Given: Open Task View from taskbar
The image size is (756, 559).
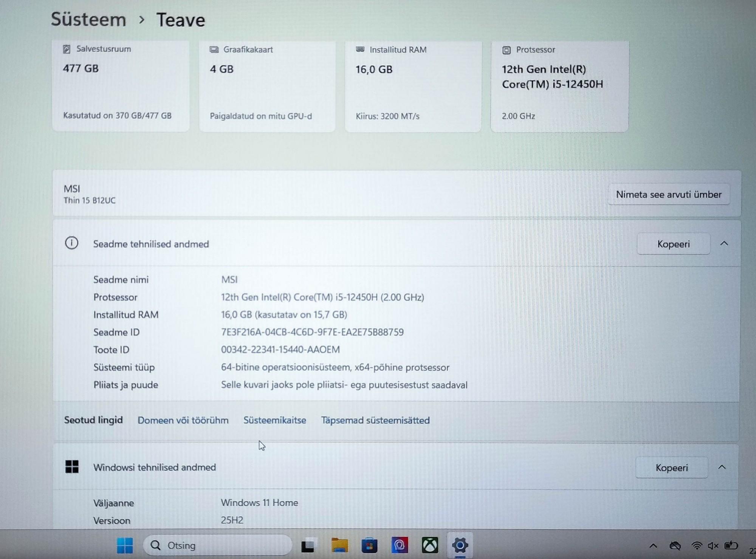Looking at the screenshot, I should tap(308, 545).
